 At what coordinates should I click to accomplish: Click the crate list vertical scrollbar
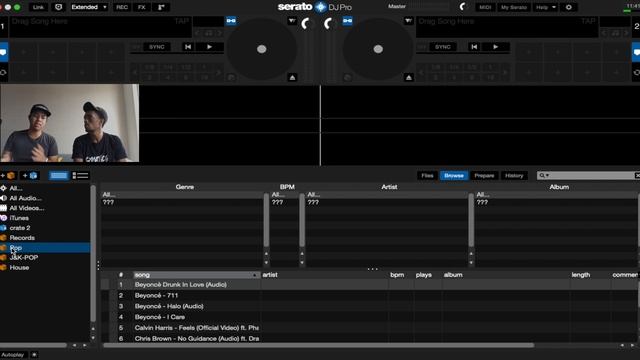point(93,253)
